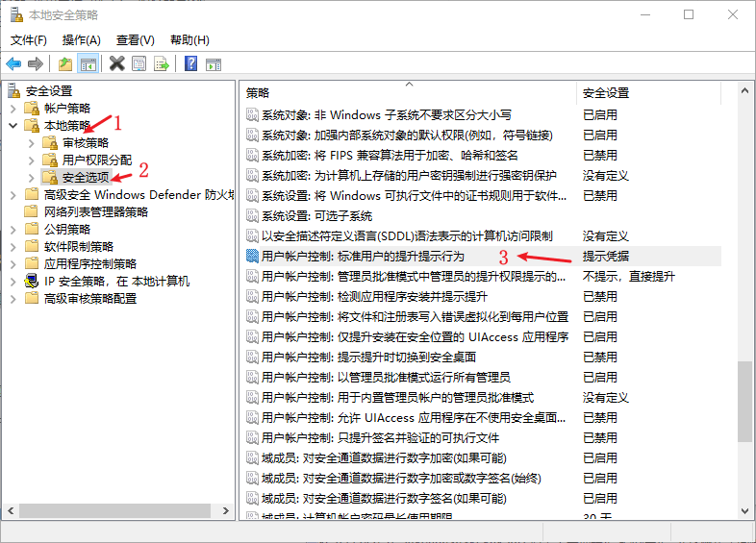Screen dimensions: 756x543
Task: Click the Up One Level folder icon
Action: pos(64,63)
